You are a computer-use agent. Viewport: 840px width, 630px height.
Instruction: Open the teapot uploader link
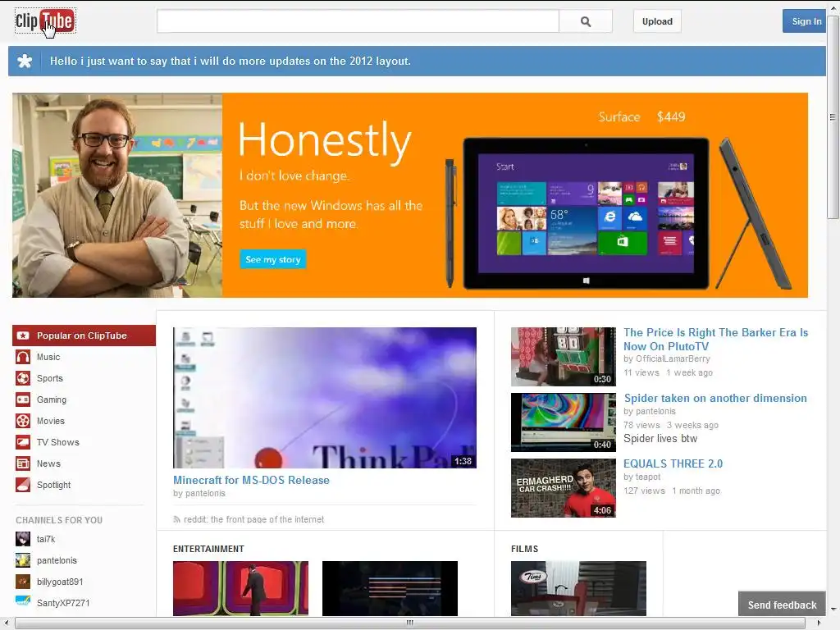tap(648, 477)
